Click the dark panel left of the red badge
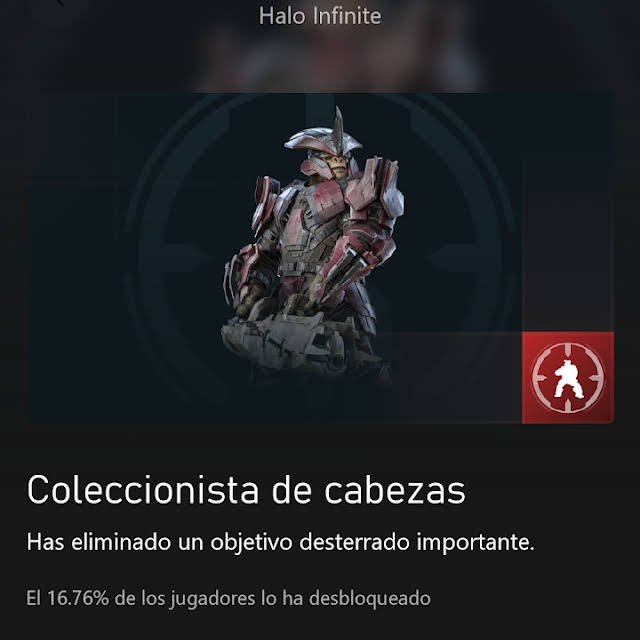Viewport: 640px width, 640px height. point(455,378)
